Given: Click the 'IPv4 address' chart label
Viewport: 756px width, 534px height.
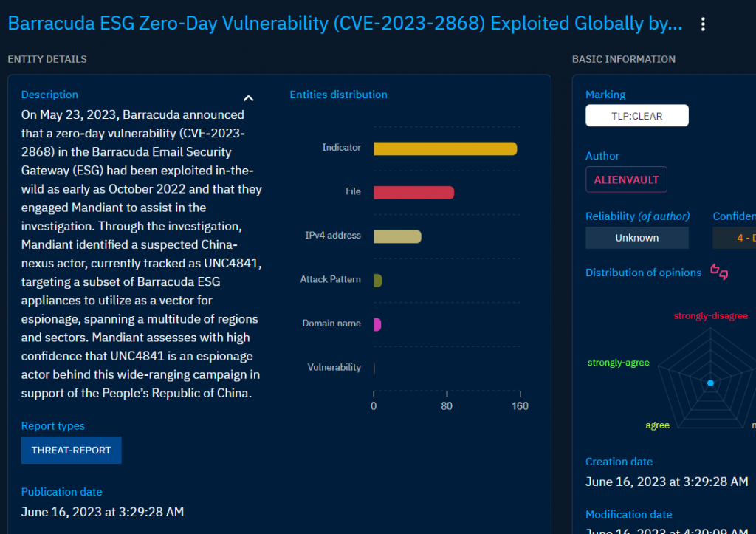Looking at the screenshot, I should click(x=333, y=235).
